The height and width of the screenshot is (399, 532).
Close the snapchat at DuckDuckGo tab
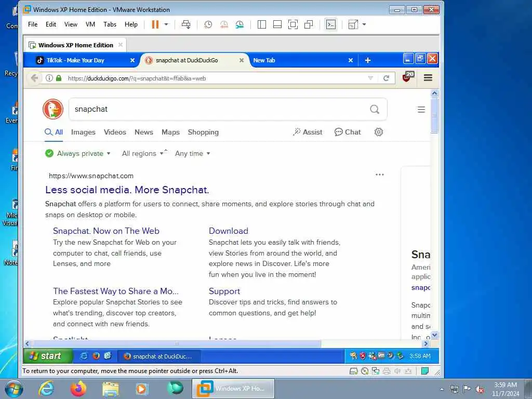(x=242, y=60)
